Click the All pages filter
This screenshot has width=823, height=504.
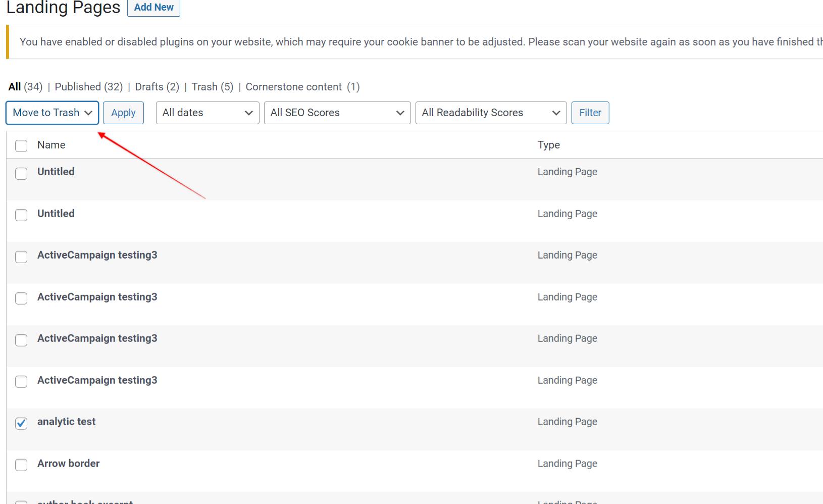(14, 86)
